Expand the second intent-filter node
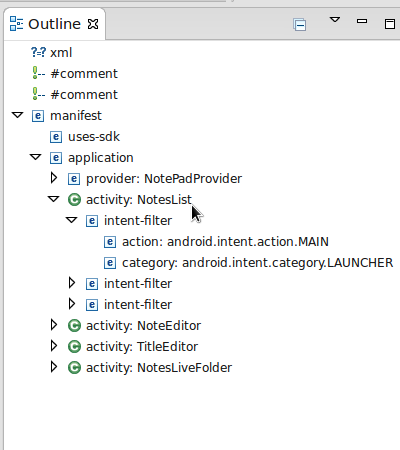Screen dimensions: 400x450 tap(72, 283)
